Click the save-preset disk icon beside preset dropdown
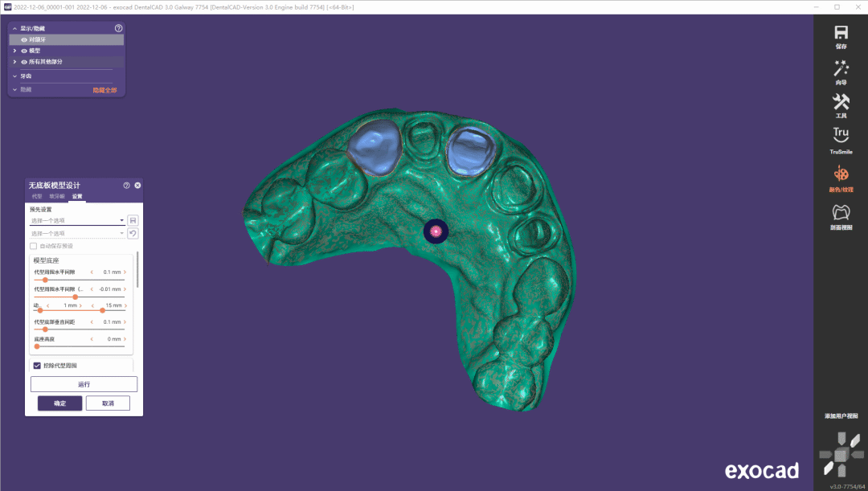 coord(133,220)
